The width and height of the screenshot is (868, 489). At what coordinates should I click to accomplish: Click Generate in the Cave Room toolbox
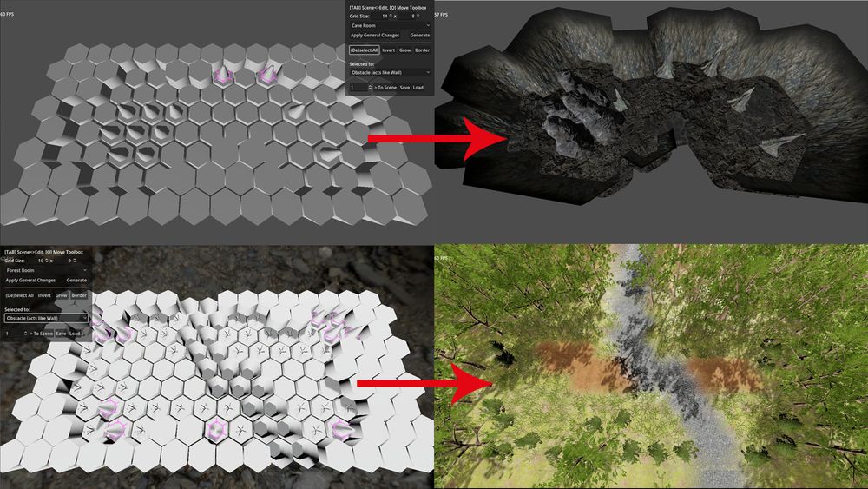[x=419, y=35]
